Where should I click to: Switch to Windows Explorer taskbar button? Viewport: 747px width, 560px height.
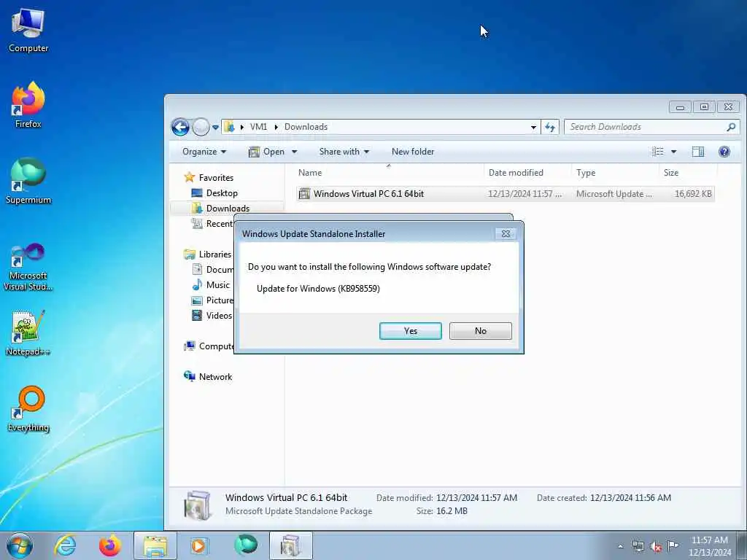click(155, 545)
